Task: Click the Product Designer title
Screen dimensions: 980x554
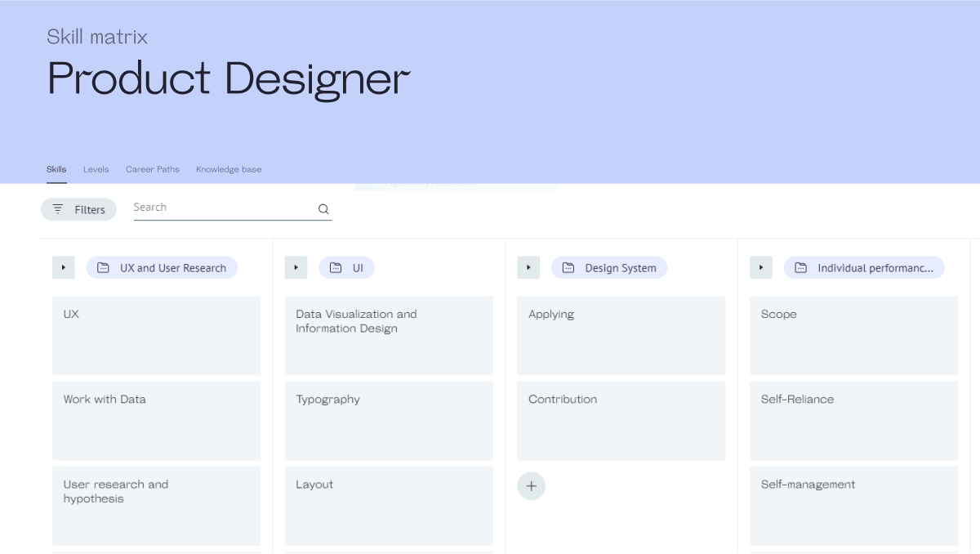Action: [x=229, y=79]
